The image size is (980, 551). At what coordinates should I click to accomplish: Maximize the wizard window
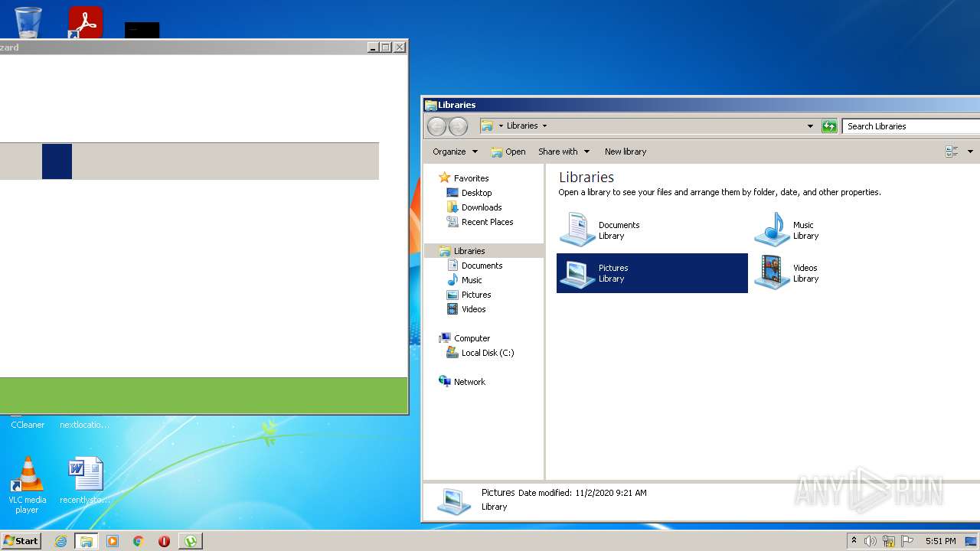click(x=386, y=47)
